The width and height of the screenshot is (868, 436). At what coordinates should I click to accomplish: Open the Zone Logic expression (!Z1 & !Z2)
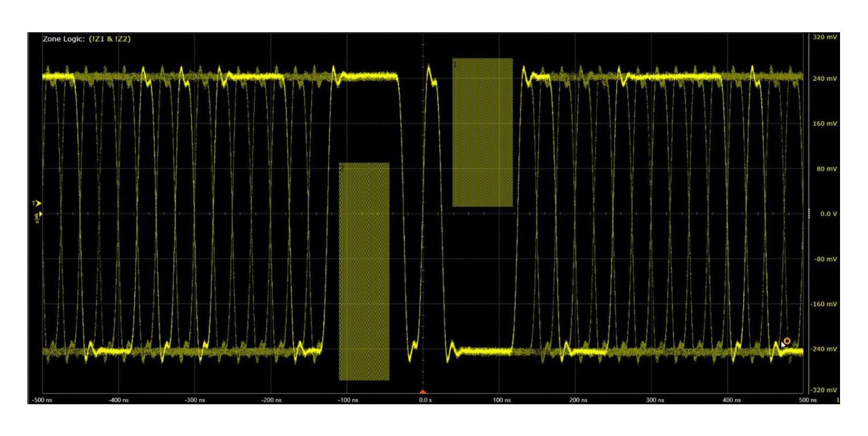110,39
